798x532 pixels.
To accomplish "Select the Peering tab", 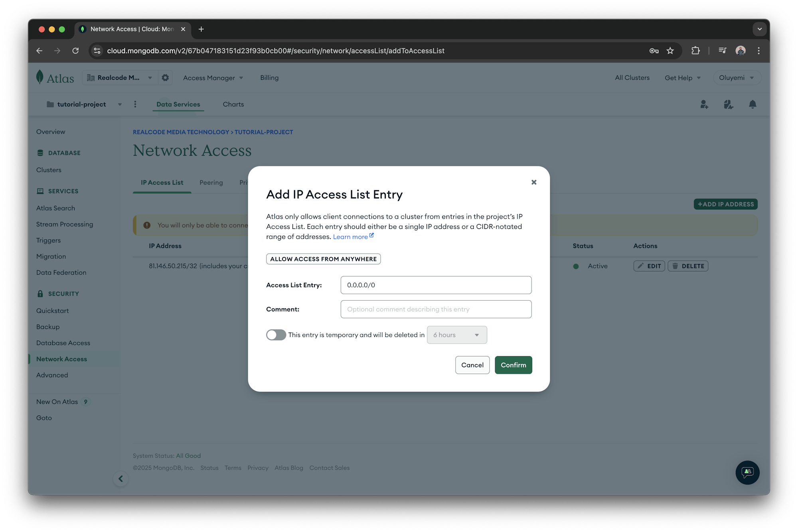I will point(211,182).
